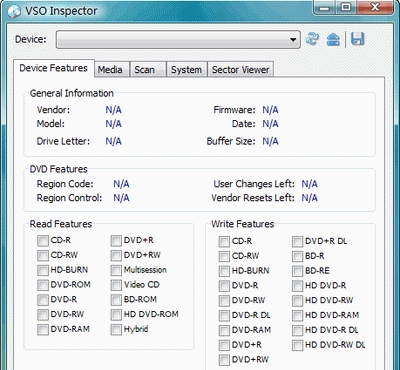Click the save report floppy icon
Screen dimensions: 400x370
point(357,39)
